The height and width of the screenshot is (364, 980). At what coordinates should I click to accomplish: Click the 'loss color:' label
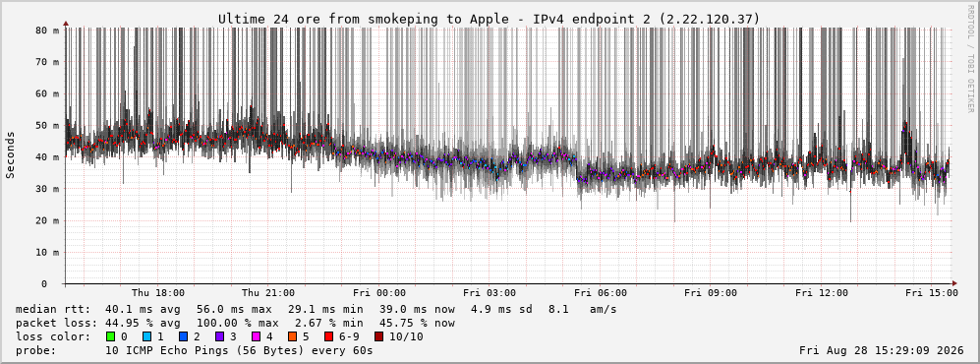pyautogui.click(x=52, y=336)
